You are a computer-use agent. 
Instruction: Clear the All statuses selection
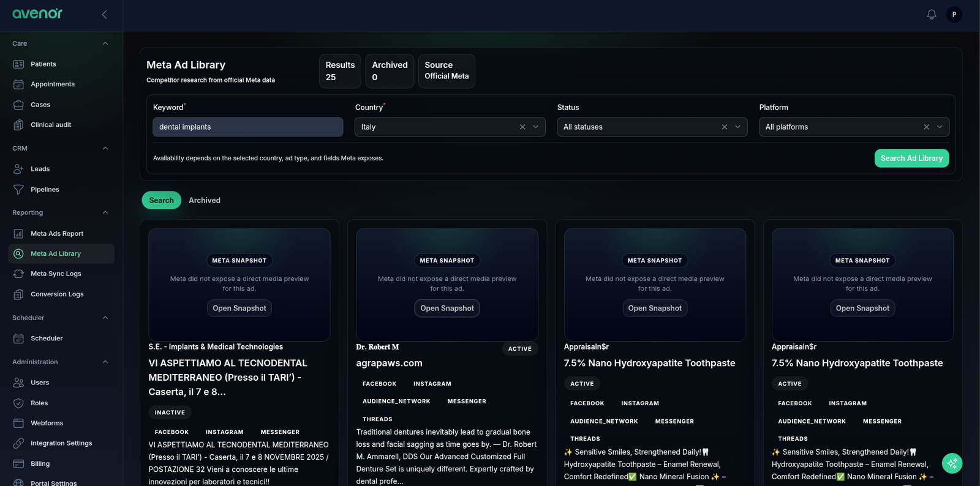click(x=725, y=127)
